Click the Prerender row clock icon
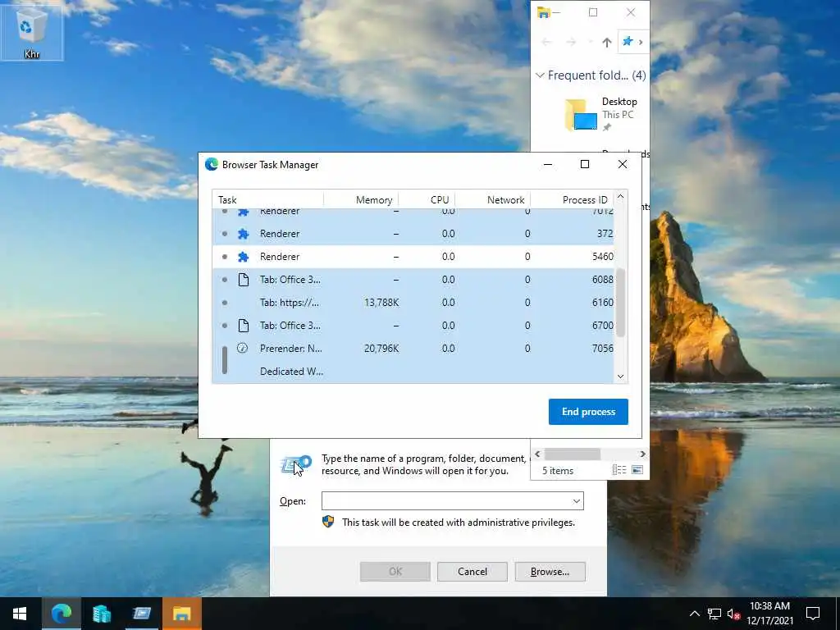The height and width of the screenshot is (630, 840). [x=243, y=348]
